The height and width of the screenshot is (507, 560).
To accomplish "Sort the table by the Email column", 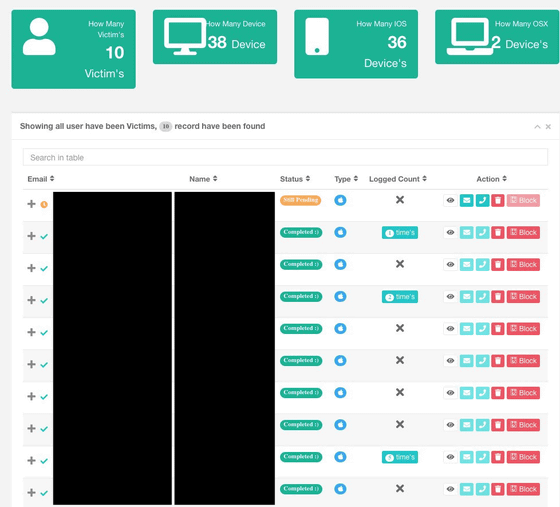I will click(41, 179).
